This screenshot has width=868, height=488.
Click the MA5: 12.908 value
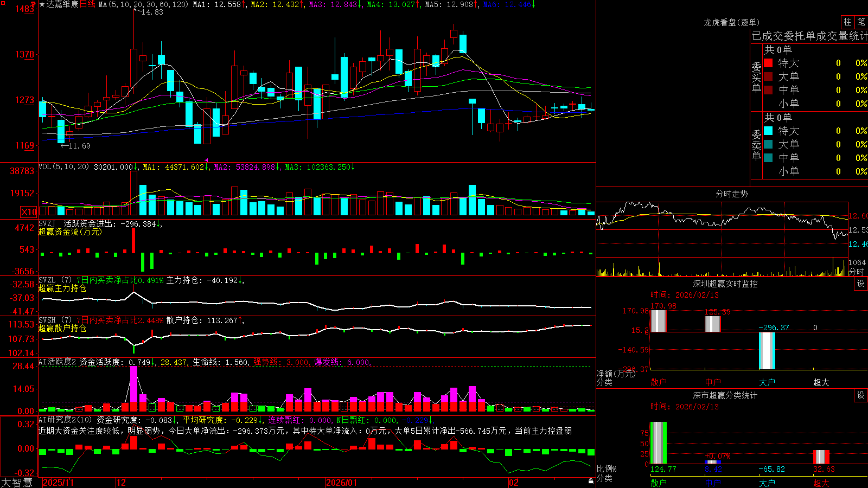tap(449, 4)
